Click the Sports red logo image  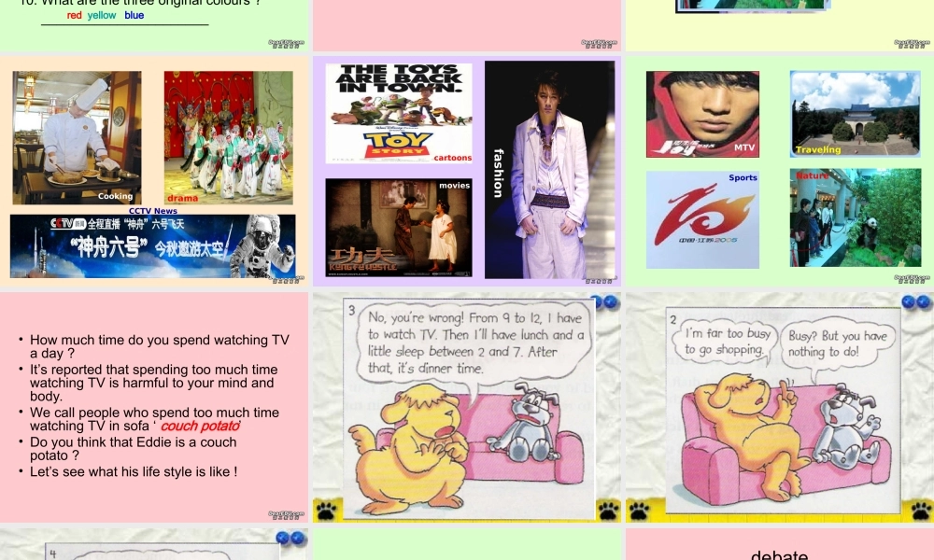[702, 219]
